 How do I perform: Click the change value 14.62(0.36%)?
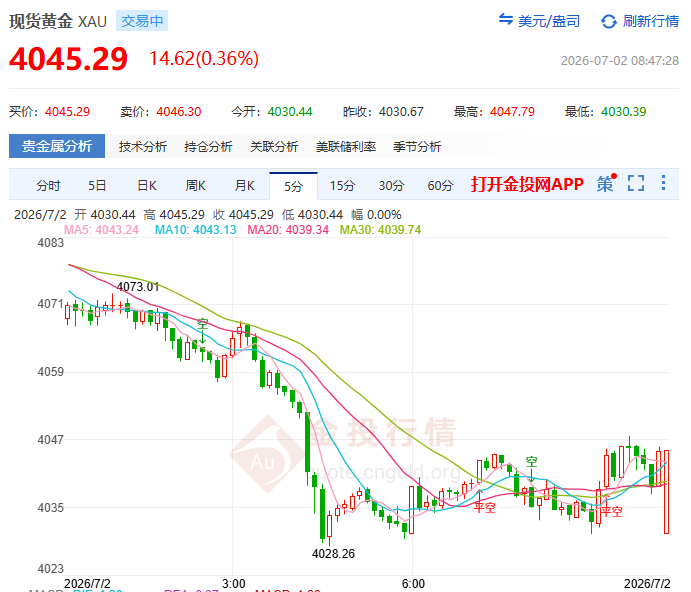coord(204,59)
